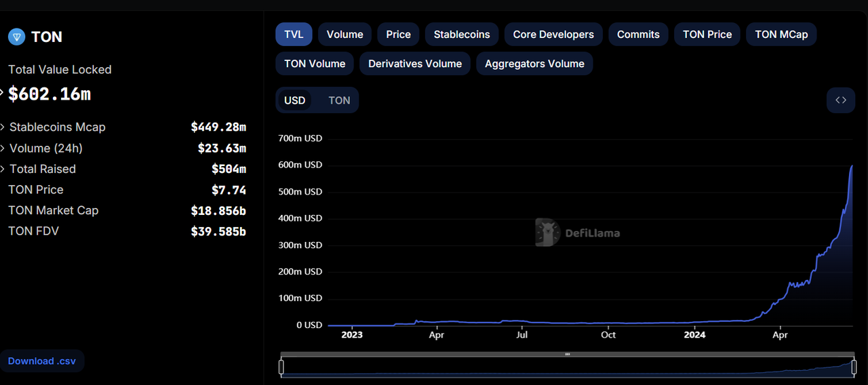Enable the TON MCap metric
868x385 pixels.
point(781,35)
